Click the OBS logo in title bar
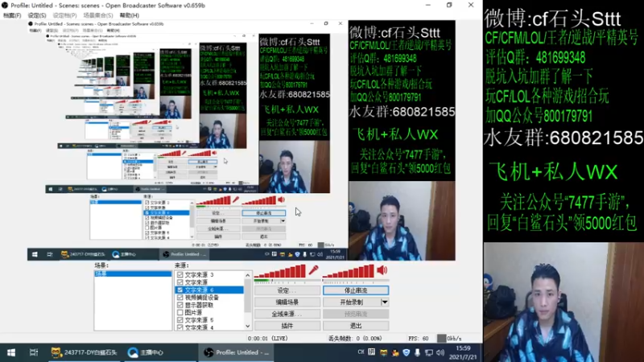644x362 pixels. (x=5, y=6)
